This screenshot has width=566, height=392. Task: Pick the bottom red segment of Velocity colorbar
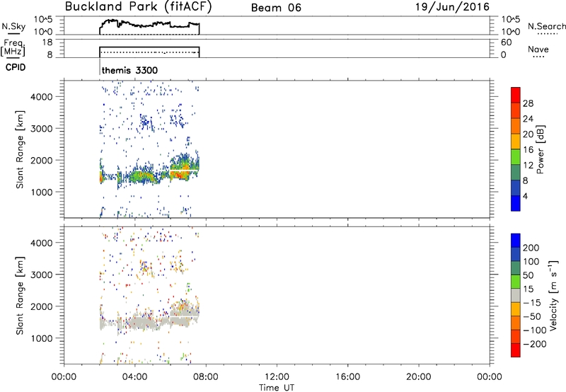click(x=516, y=350)
